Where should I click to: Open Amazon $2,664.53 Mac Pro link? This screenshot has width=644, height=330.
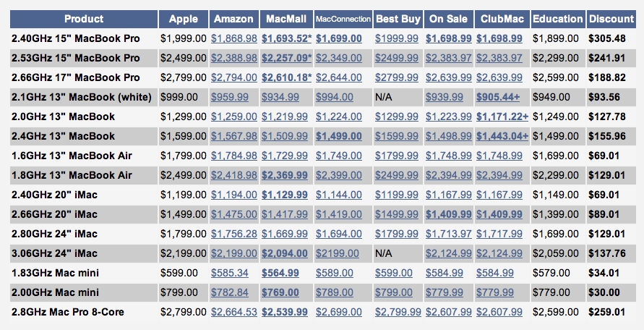pos(234,313)
